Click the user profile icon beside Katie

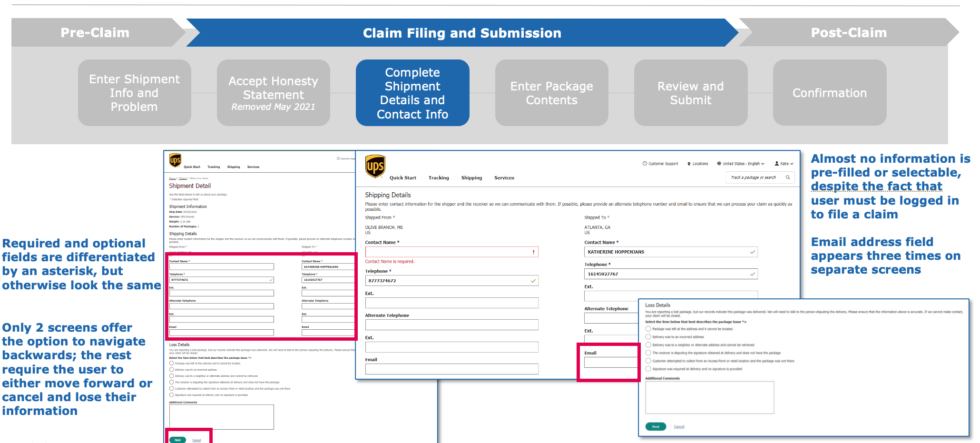777,164
